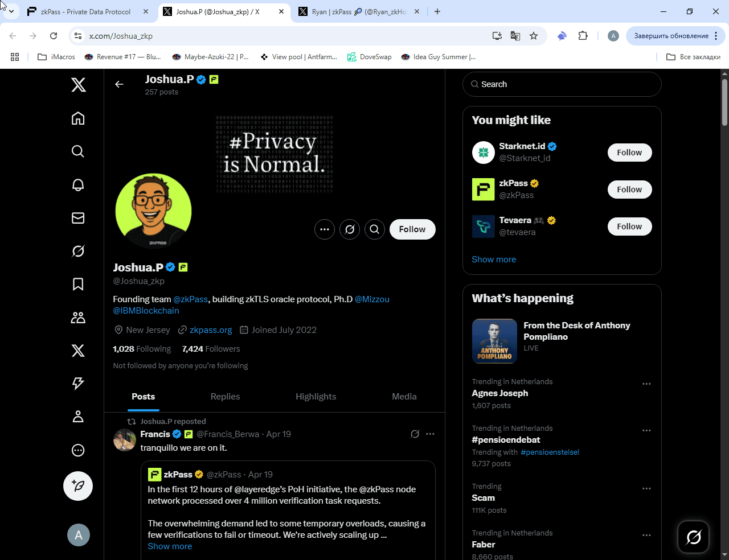Open Notifications bell icon
Viewport: 729px width, 560px height.
pyautogui.click(x=78, y=184)
